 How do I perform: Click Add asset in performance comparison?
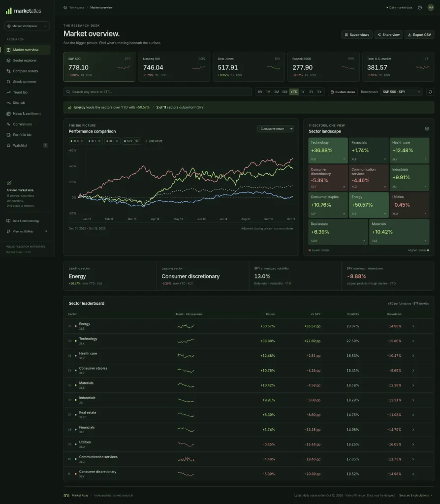pos(154,141)
